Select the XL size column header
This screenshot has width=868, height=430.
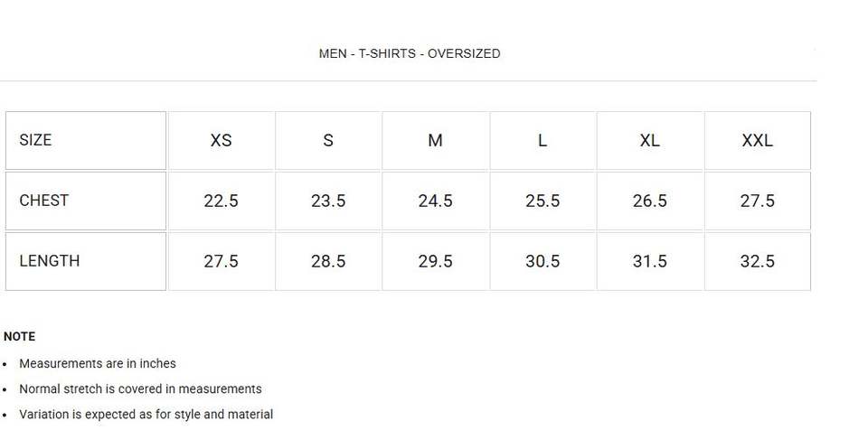point(649,141)
